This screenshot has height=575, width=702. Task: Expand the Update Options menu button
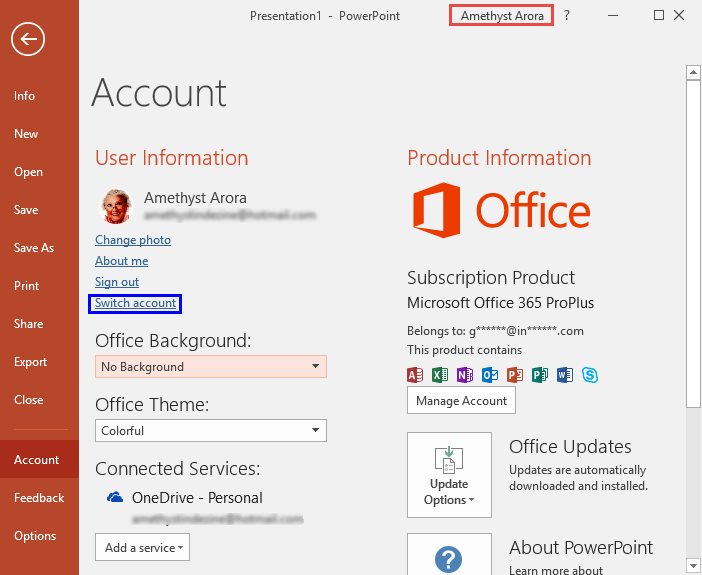point(449,475)
